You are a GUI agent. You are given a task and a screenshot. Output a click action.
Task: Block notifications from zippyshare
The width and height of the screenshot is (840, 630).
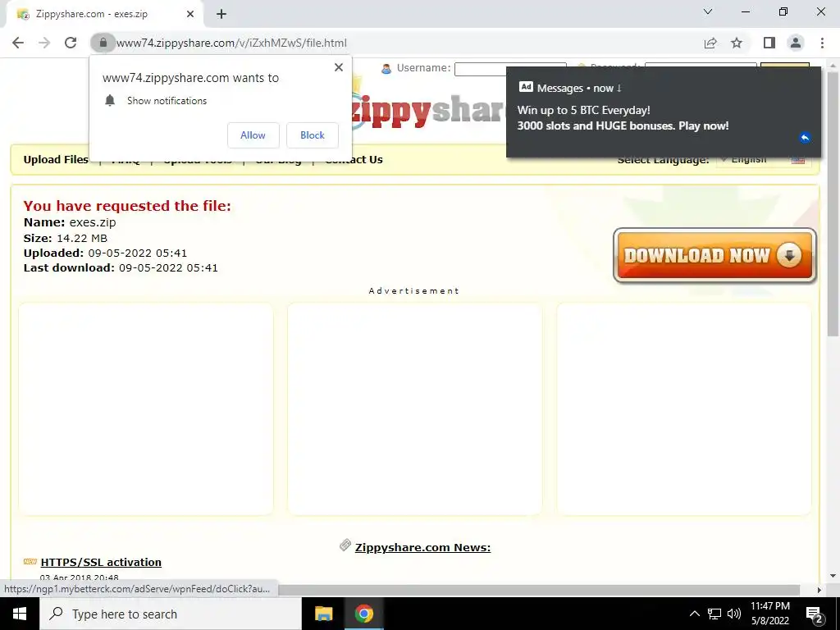(x=313, y=135)
